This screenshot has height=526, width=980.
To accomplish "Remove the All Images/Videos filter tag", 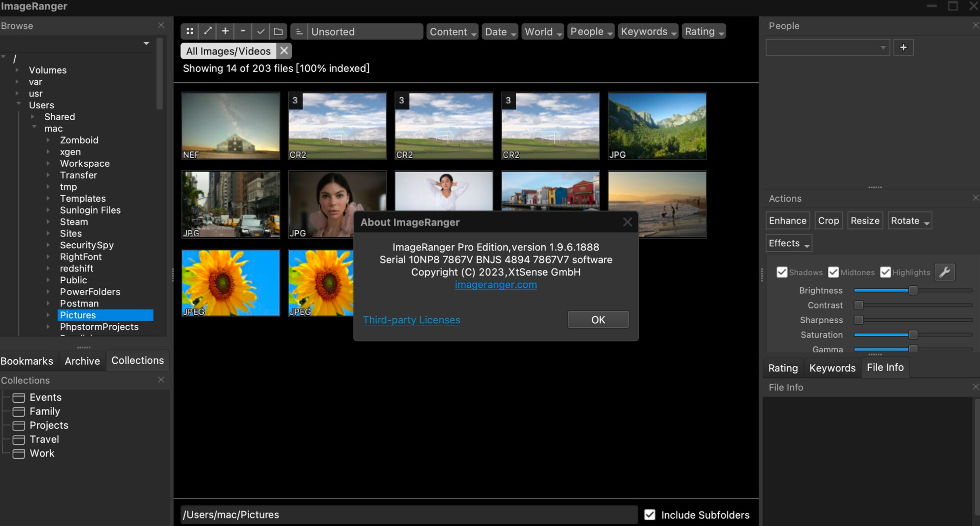I will click(284, 51).
